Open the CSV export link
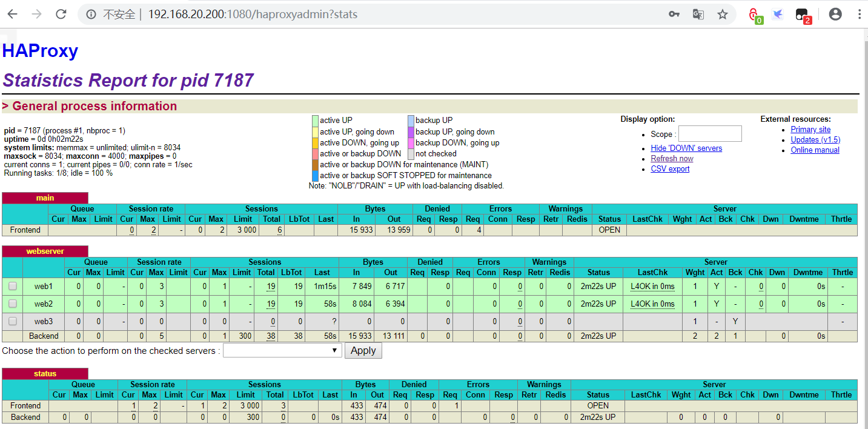The image size is (868, 429). pyautogui.click(x=670, y=168)
